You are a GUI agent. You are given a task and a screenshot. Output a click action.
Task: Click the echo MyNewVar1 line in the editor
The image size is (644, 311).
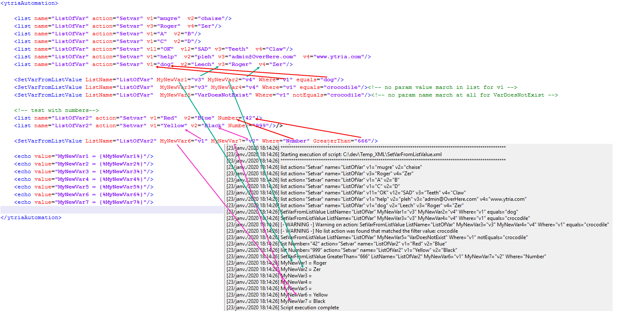point(83,156)
